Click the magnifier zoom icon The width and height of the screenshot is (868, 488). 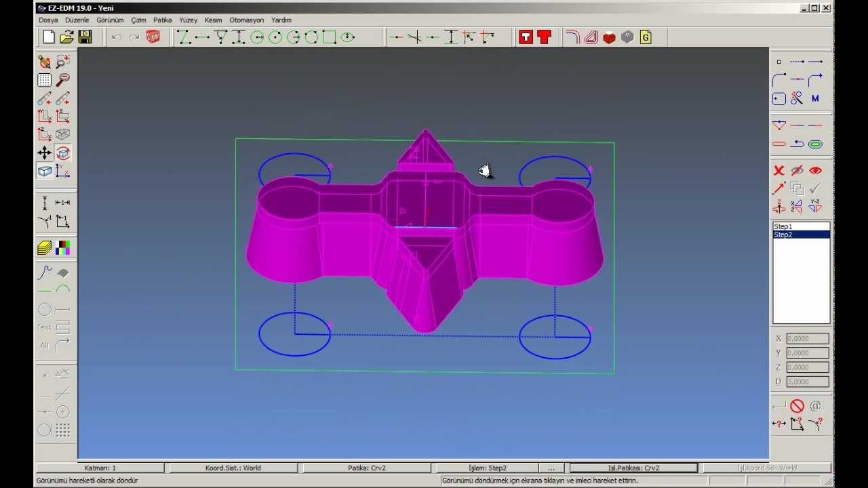(62, 80)
